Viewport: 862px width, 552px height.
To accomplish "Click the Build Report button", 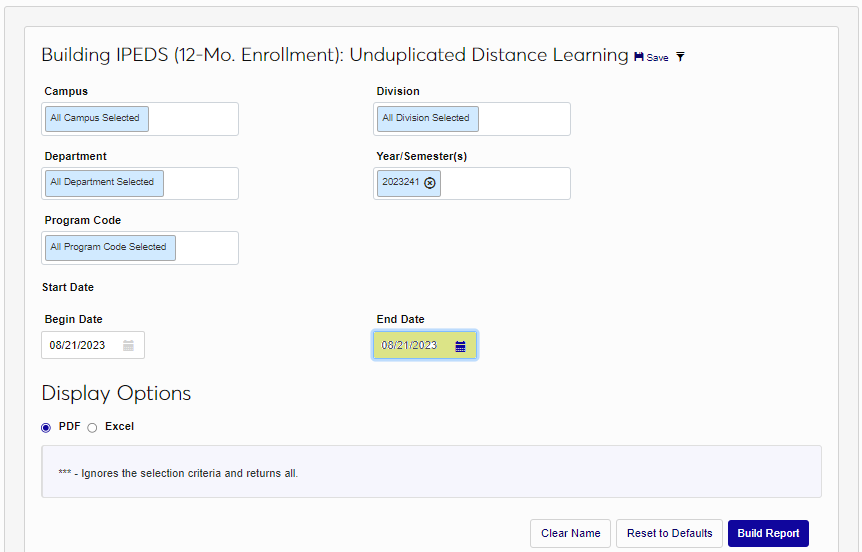I will (769, 533).
